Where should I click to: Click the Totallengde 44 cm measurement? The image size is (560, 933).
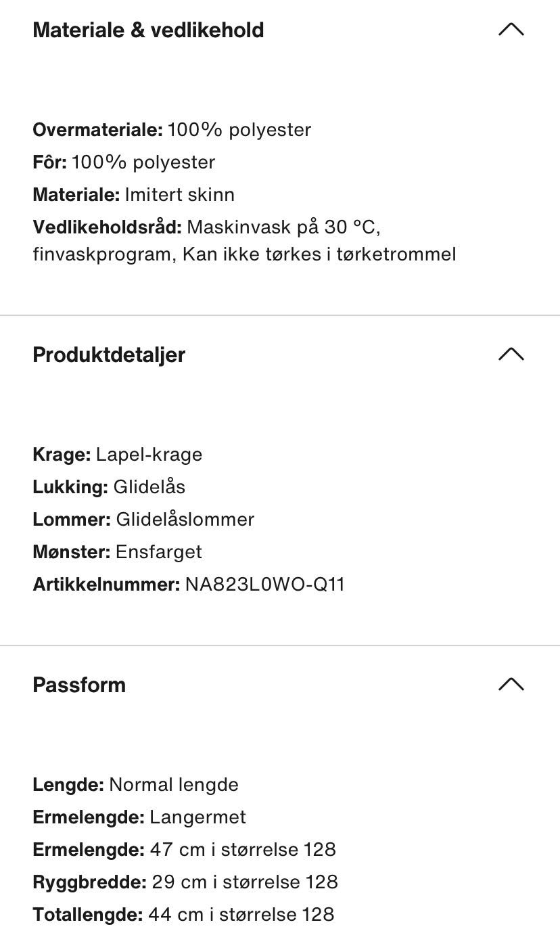pos(183,914)
